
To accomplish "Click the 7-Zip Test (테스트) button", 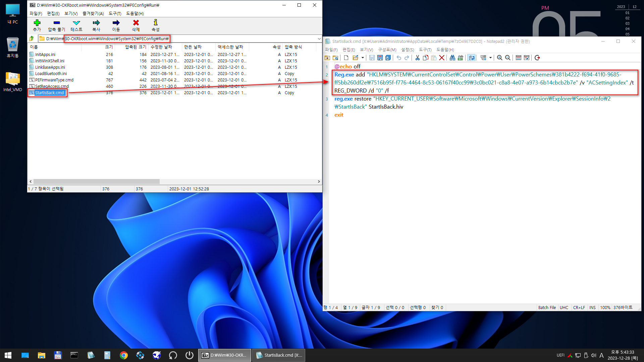I will coord(76,25).
